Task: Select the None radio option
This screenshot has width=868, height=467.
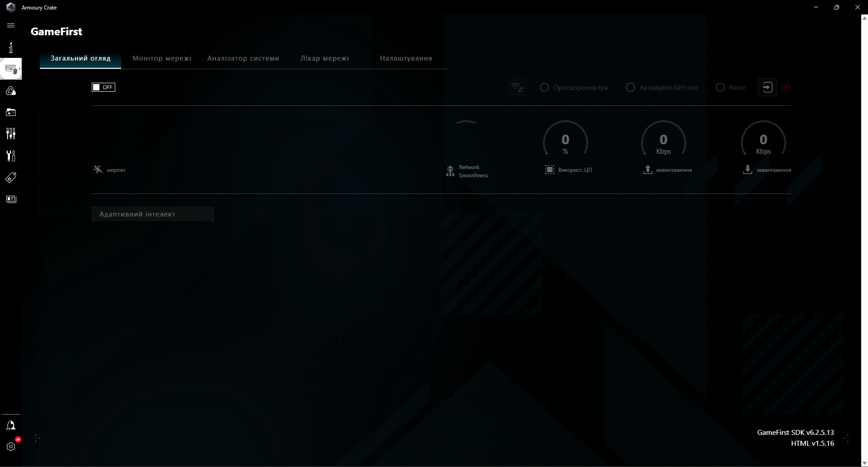Action: (720, 87)
